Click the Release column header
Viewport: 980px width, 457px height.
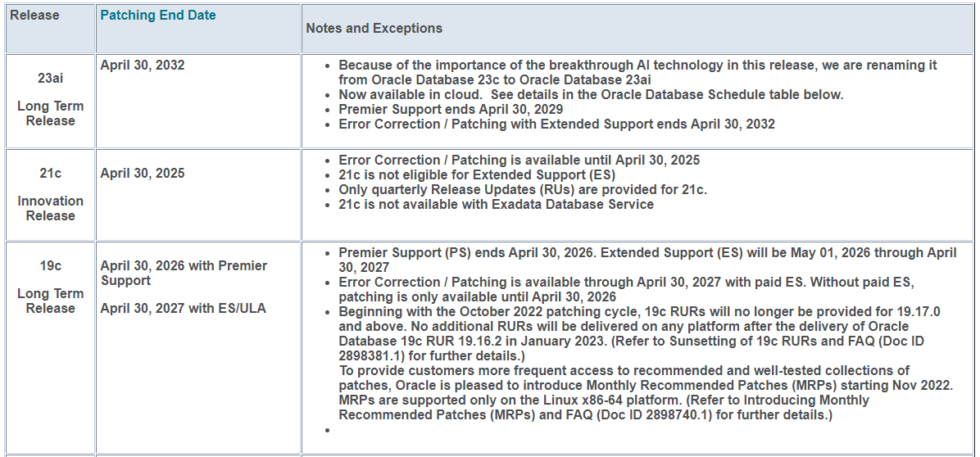34,16
